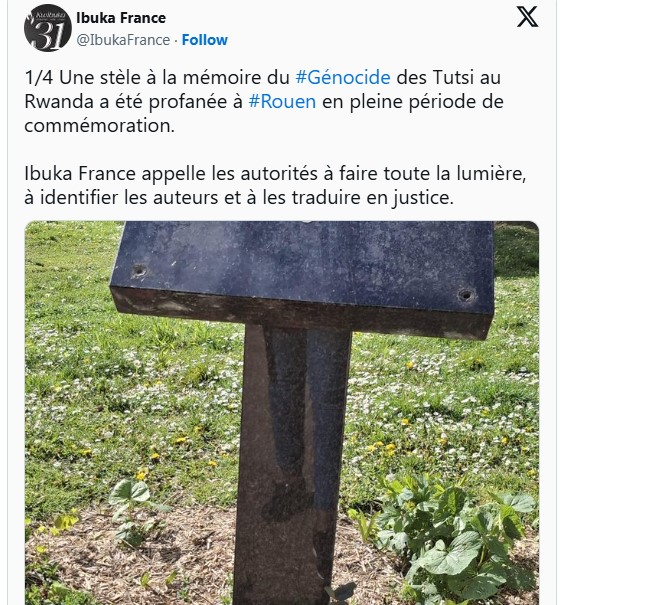Click the stele photo in the tweet

coord(282,413)
